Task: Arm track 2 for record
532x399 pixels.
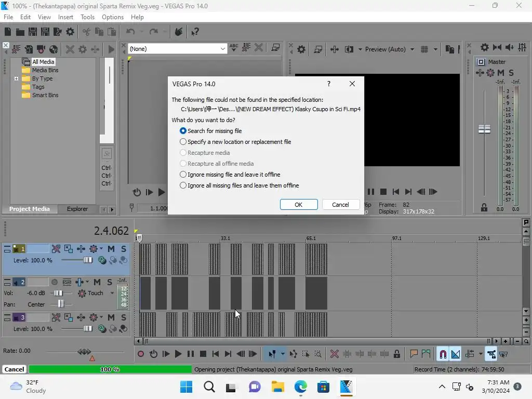Action: [54, 282]
